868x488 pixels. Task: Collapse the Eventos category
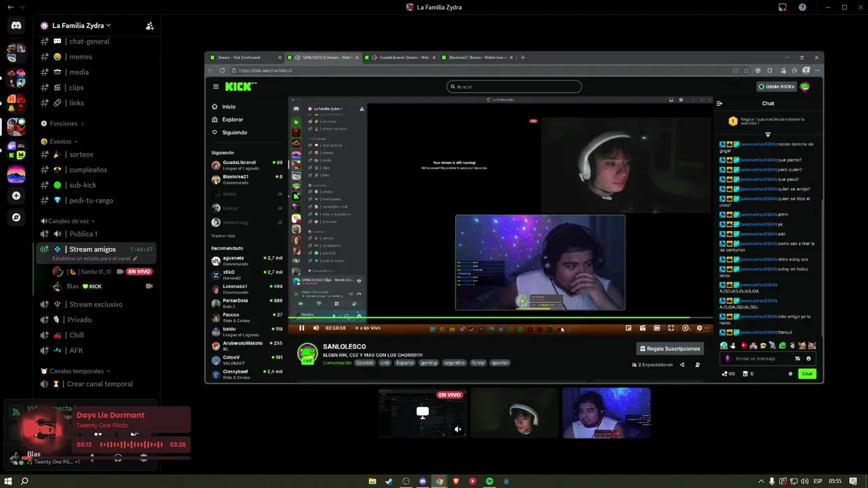(x=60, y=142)
